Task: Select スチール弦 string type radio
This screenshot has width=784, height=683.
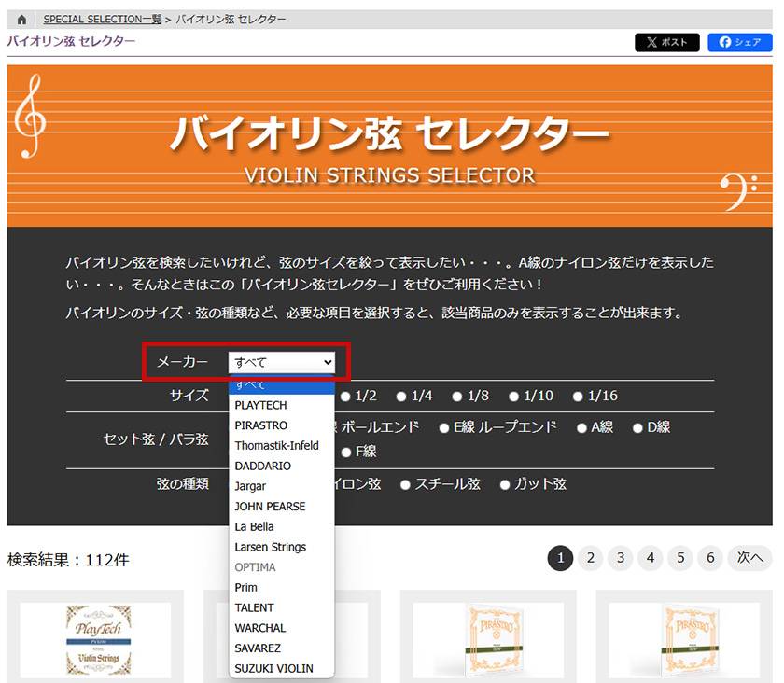Action: [405, 484]
